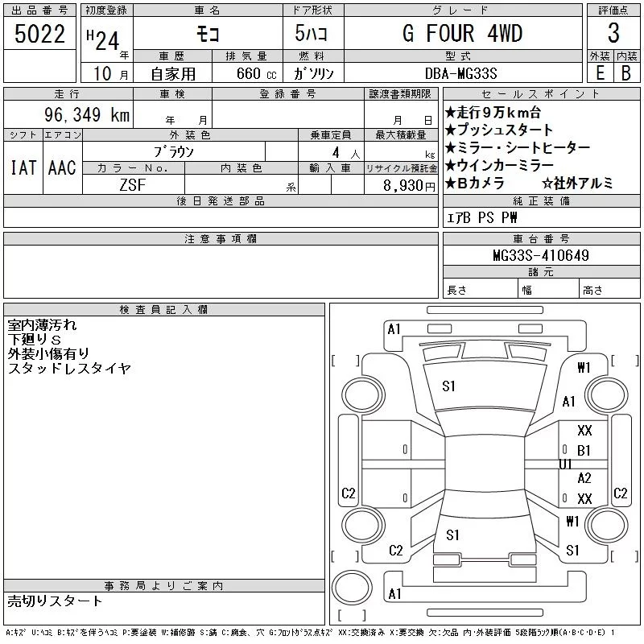Select the overall evaluation score 3
Viewport: 644px width, 644px height.
point(613,33)
